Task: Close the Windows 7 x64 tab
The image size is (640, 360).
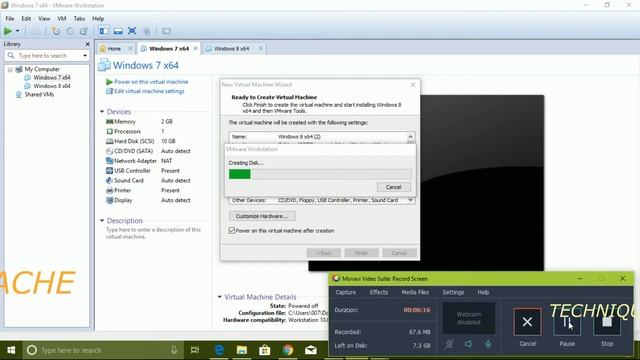Action: [196, 49]
